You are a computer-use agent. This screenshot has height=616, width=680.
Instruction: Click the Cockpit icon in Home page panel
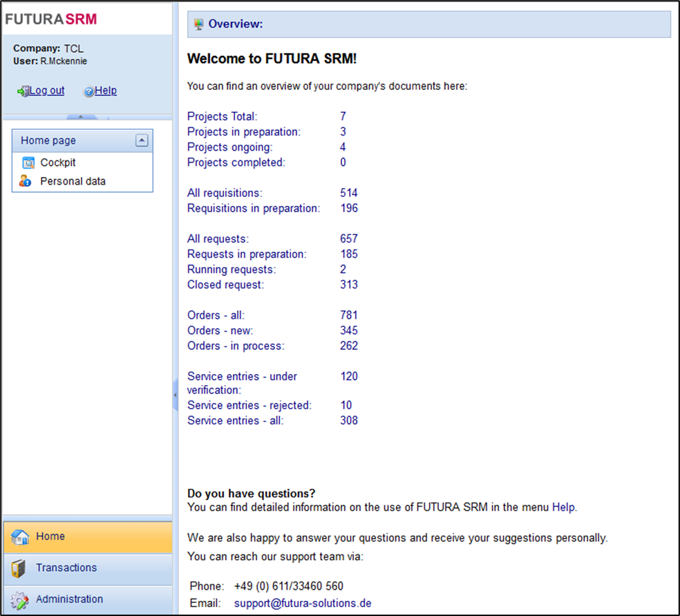click(x=28, y=163)
